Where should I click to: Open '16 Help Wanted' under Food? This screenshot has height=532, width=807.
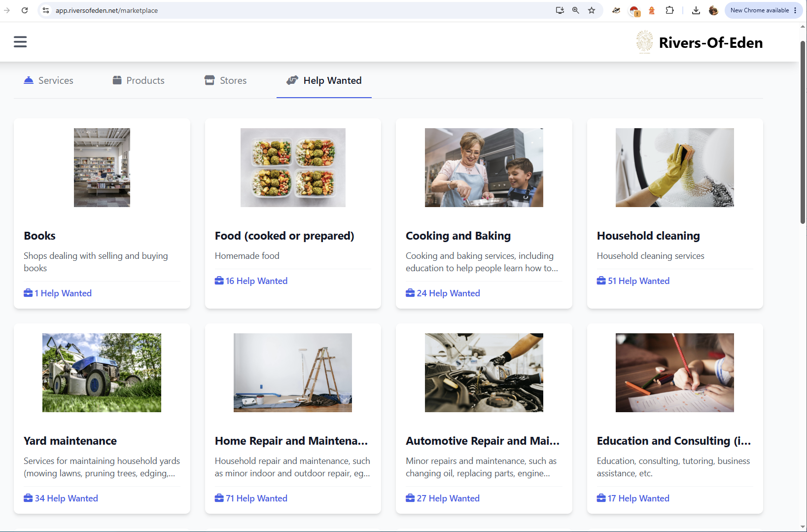coord(251,281)
